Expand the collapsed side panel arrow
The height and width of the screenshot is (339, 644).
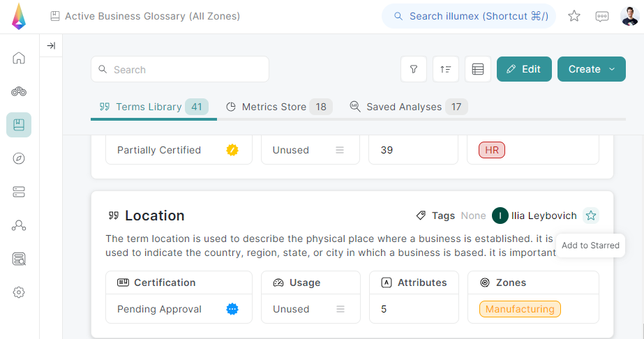click(x=51, y=46)
